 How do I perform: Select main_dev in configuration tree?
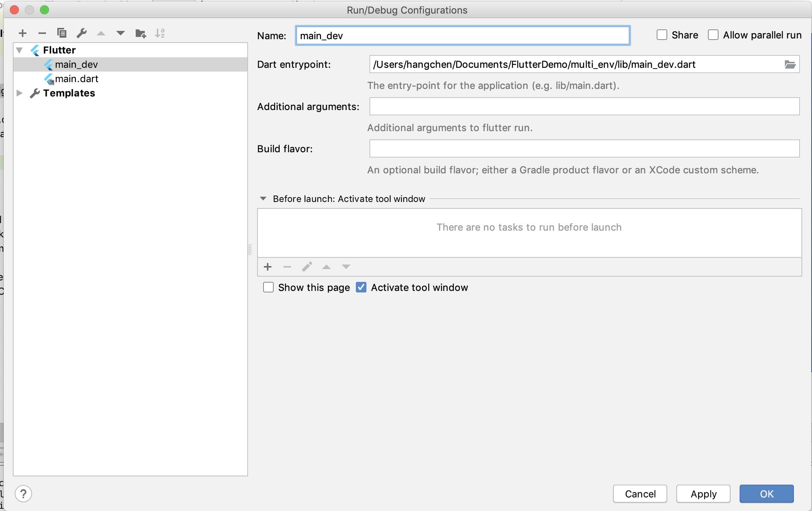[77, 64]
